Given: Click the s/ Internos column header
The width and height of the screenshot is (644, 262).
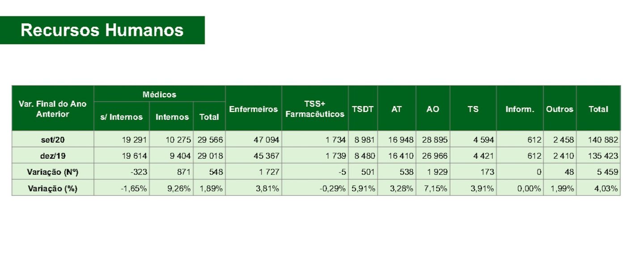Looking at the screenshot, I should tap(122, 116).
